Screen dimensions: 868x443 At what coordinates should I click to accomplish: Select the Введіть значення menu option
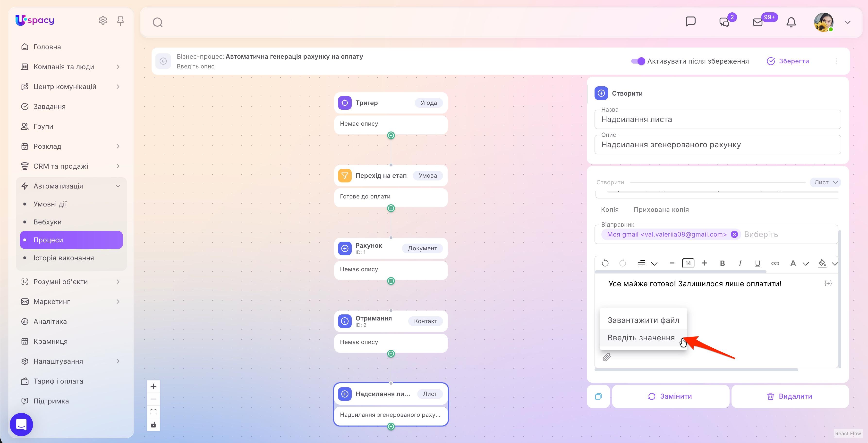(643, 338)
